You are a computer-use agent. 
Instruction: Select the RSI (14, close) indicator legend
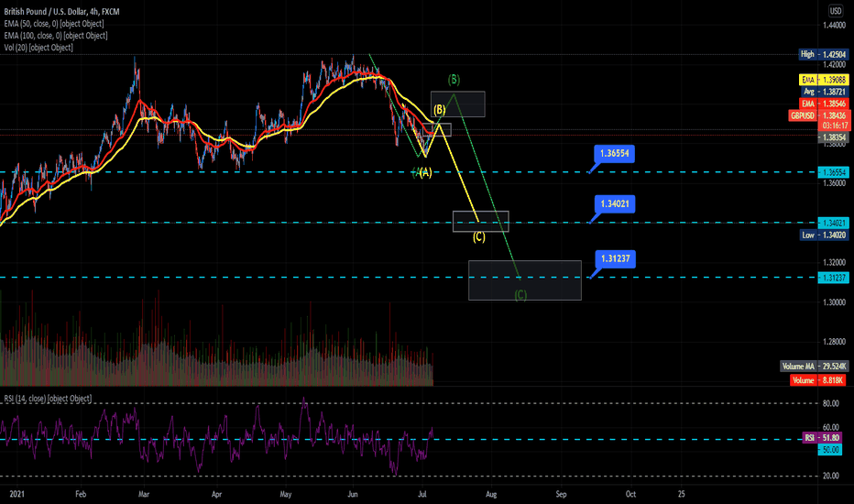pos(48,399)
